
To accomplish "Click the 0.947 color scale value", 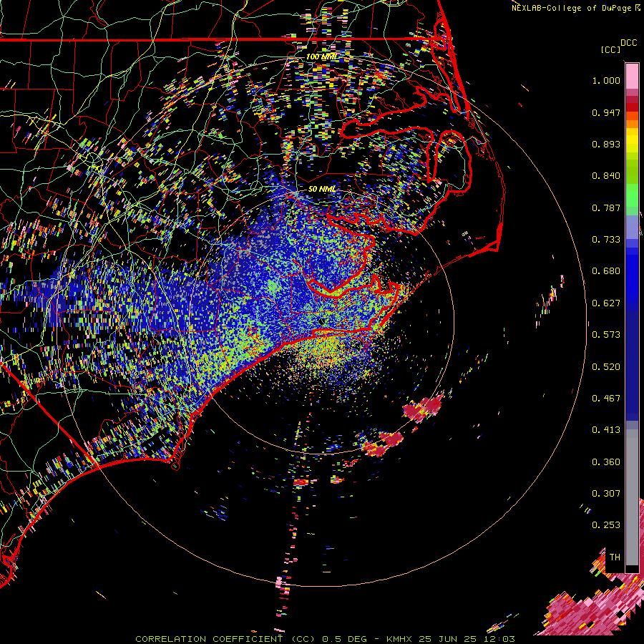I will coord(606,112).
